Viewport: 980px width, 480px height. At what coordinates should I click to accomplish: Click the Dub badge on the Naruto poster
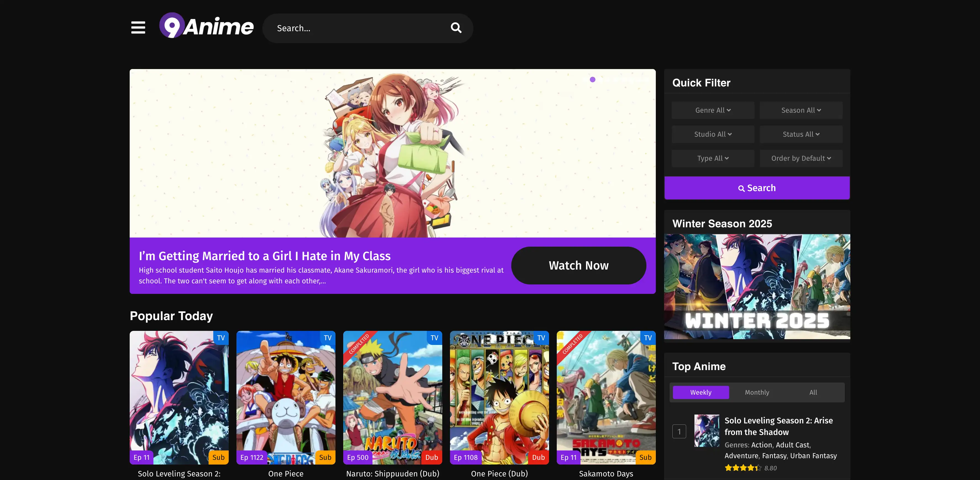coord(432,457)
